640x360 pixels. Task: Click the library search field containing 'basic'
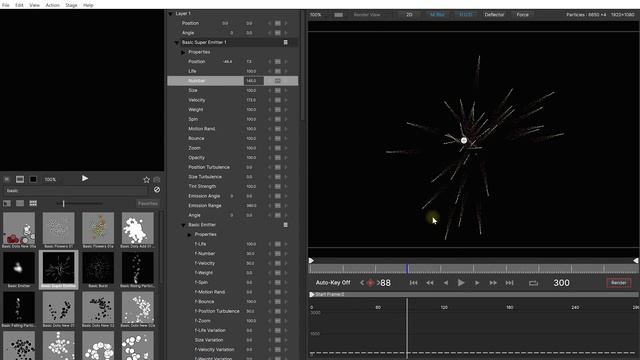point(76,190)
